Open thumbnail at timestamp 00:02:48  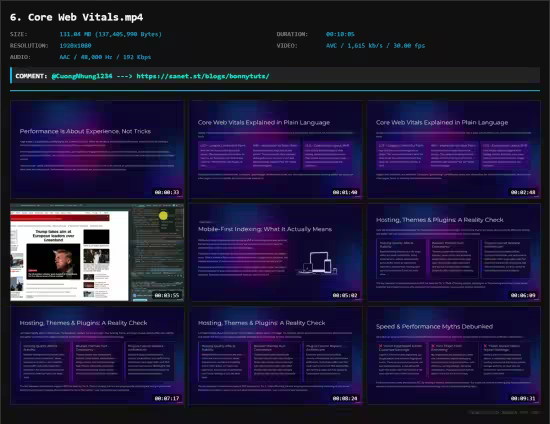coord(454,149)
